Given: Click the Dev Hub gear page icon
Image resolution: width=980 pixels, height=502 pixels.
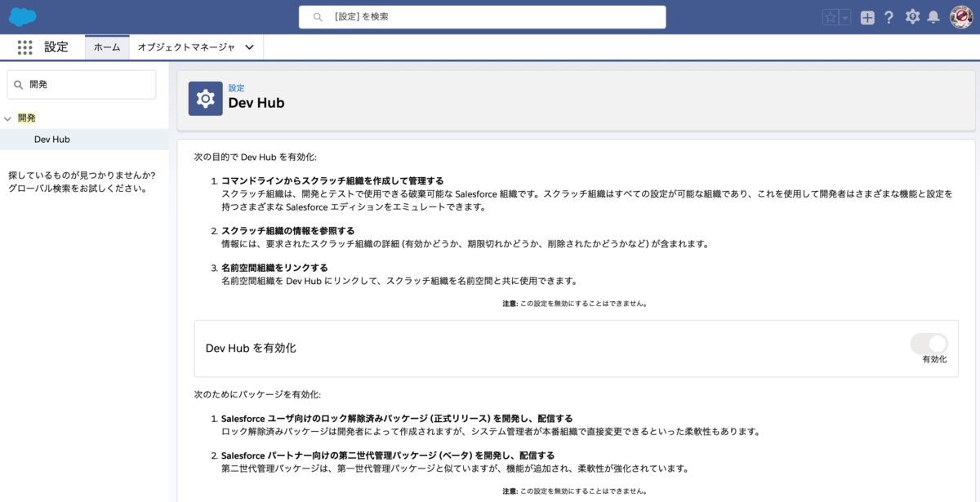Looking at the screenshot, I should (206, 99).
